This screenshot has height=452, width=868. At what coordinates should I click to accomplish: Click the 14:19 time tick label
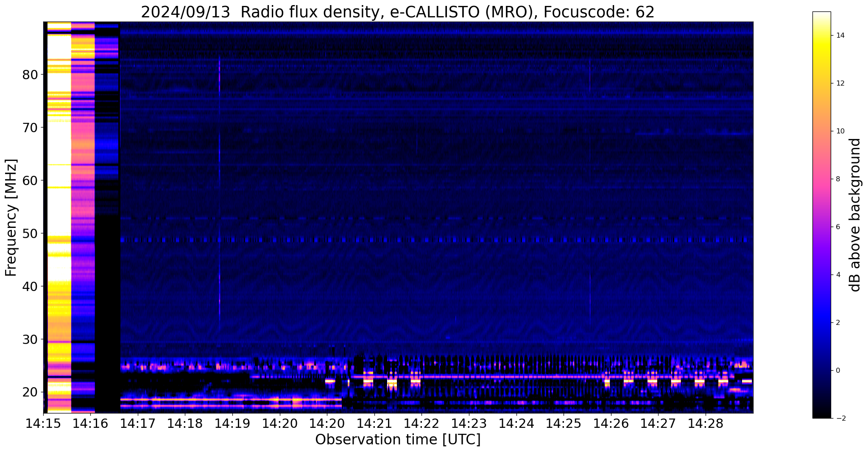pos(232,424)
